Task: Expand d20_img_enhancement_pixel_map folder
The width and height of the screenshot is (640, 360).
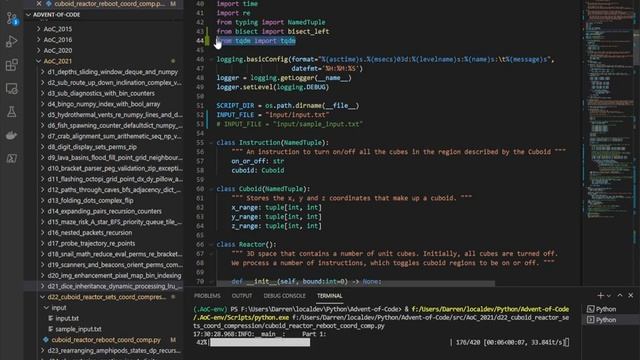Action: (42, 276)
